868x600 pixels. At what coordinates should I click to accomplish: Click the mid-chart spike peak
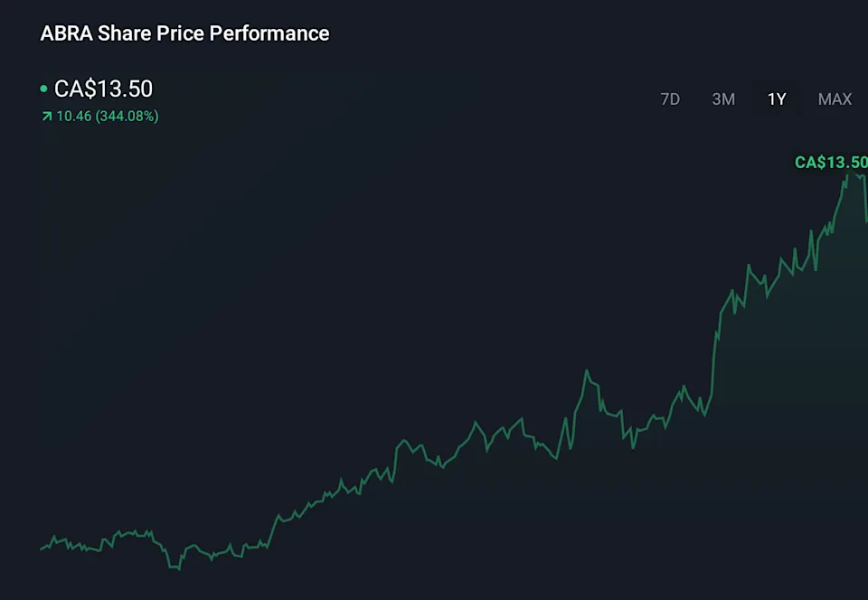point(587,370)
